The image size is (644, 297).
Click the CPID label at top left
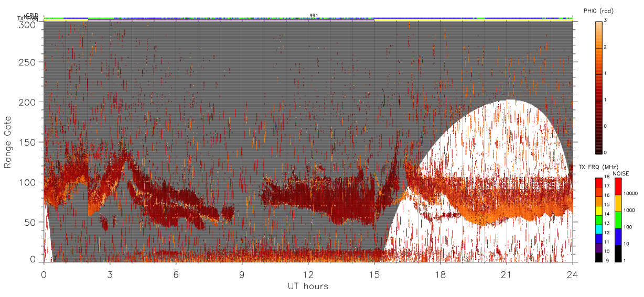[x=32, y=15]
